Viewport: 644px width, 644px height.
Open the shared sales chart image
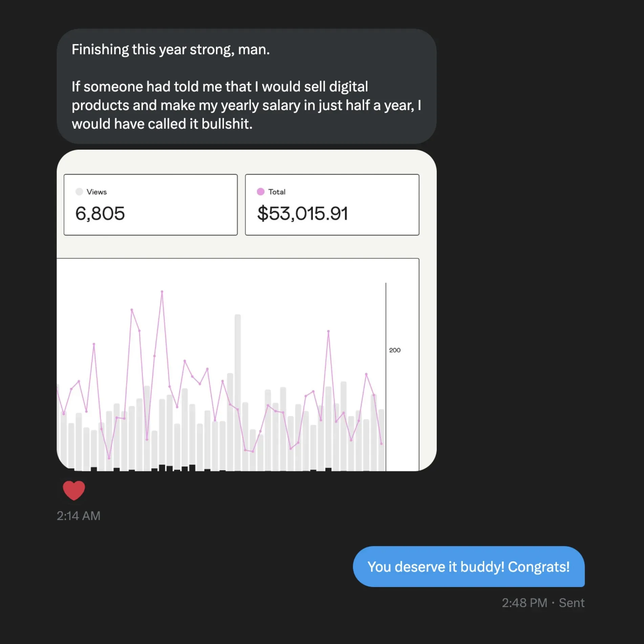(246, 310)
